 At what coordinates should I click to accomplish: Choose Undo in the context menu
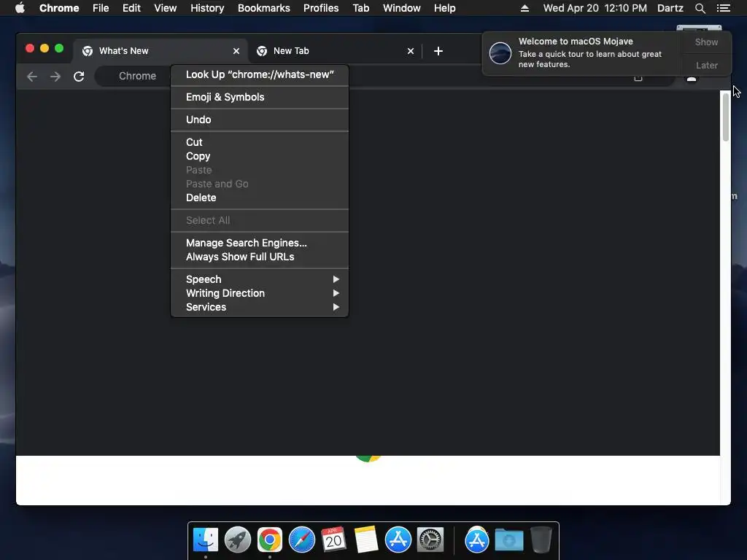tap(260, 120)
